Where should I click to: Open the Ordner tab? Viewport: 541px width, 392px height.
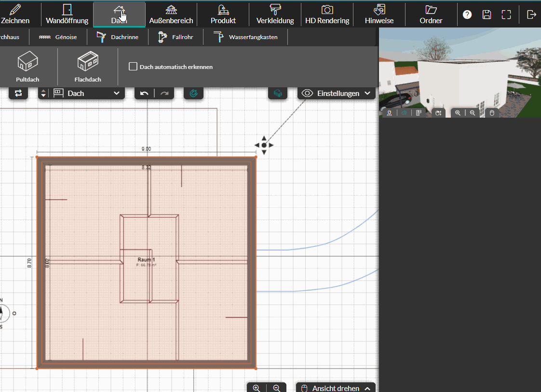click(431, 14)
